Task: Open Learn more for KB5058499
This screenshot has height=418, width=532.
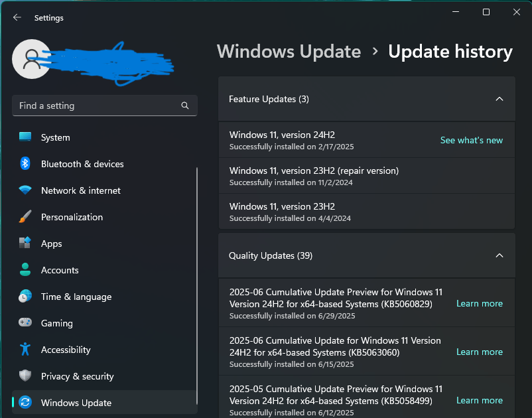Action: click(x=480, y=400)
